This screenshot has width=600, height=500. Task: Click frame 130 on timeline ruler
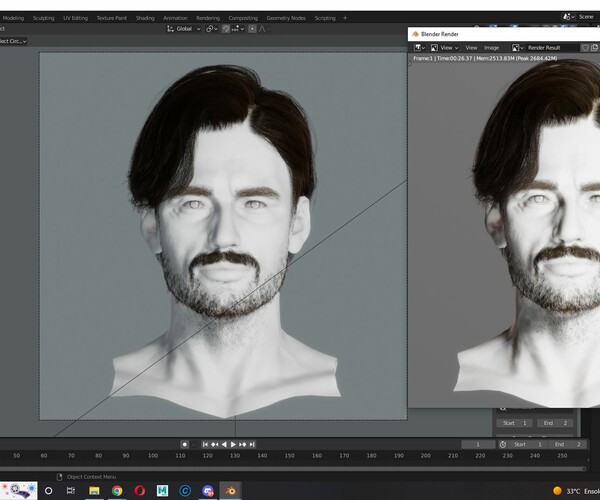pyautogui.click(x=235, y=456)
